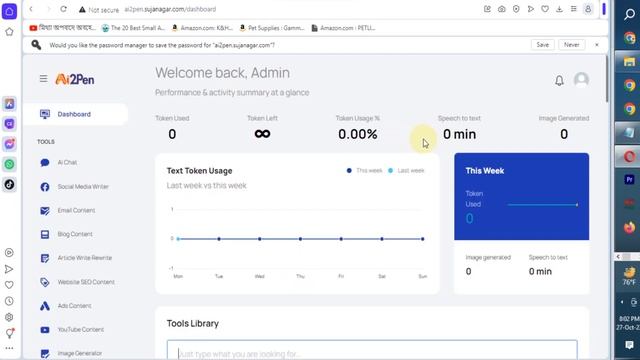This screenshot has width=640, height=360.
Task: Click the Ai2Pen logo
Action: tap(75, 79)
